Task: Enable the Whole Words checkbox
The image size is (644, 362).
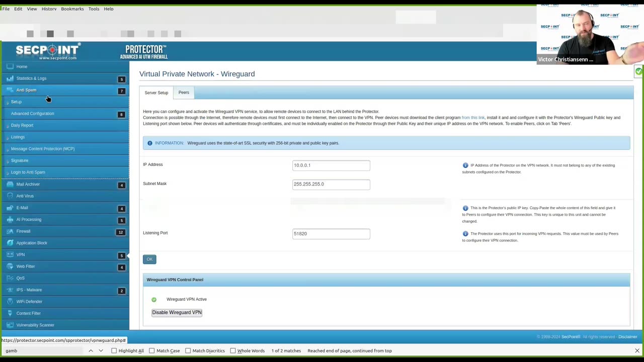Action: click(x=233, y=350)
